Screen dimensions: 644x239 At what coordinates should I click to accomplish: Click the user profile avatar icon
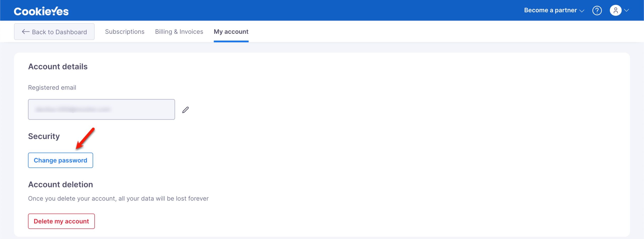(615, 11)
